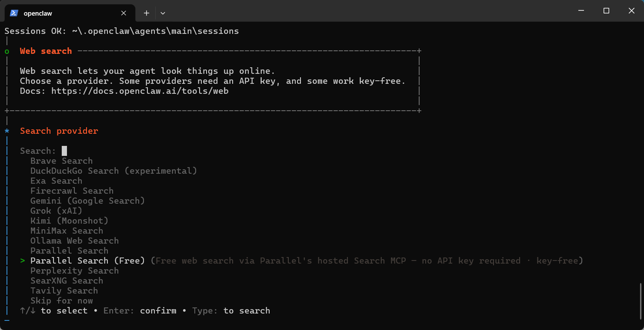Choose Brave Search provider
This screenshot has height=330, width=644.
coord(61,161)
